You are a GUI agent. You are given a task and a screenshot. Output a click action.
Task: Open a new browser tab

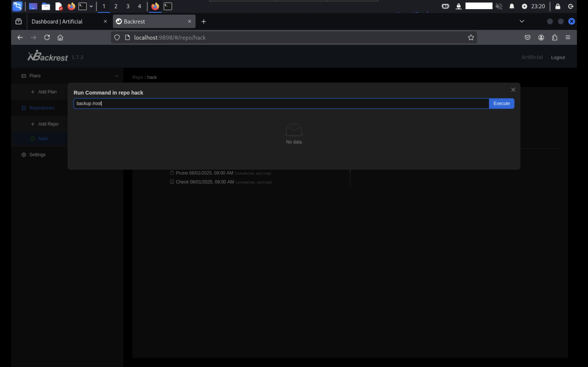(x=204, y=22)
